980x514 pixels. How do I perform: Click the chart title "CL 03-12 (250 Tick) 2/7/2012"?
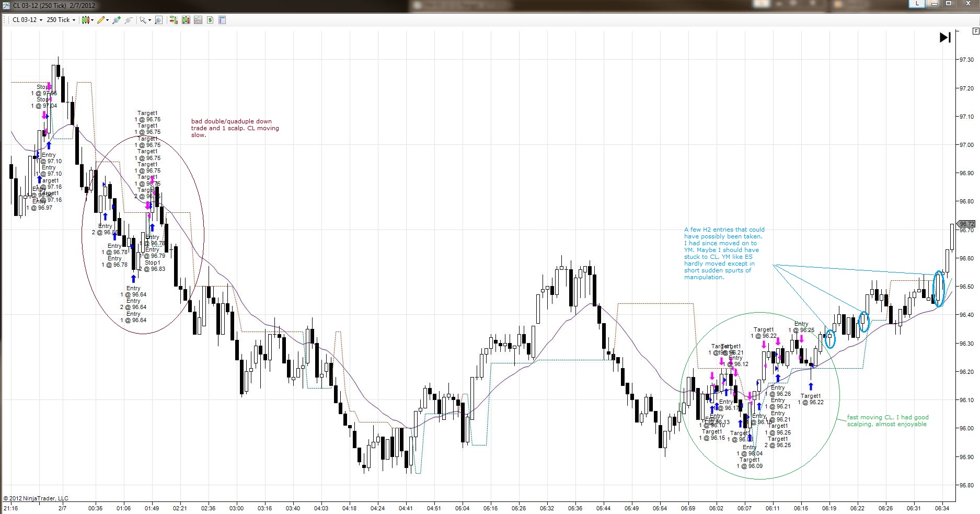54,5
